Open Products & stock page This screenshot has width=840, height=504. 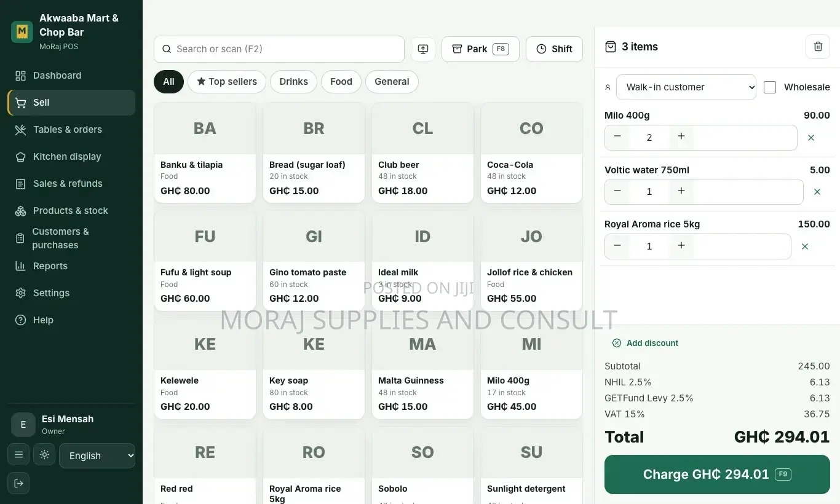[71, 211]
